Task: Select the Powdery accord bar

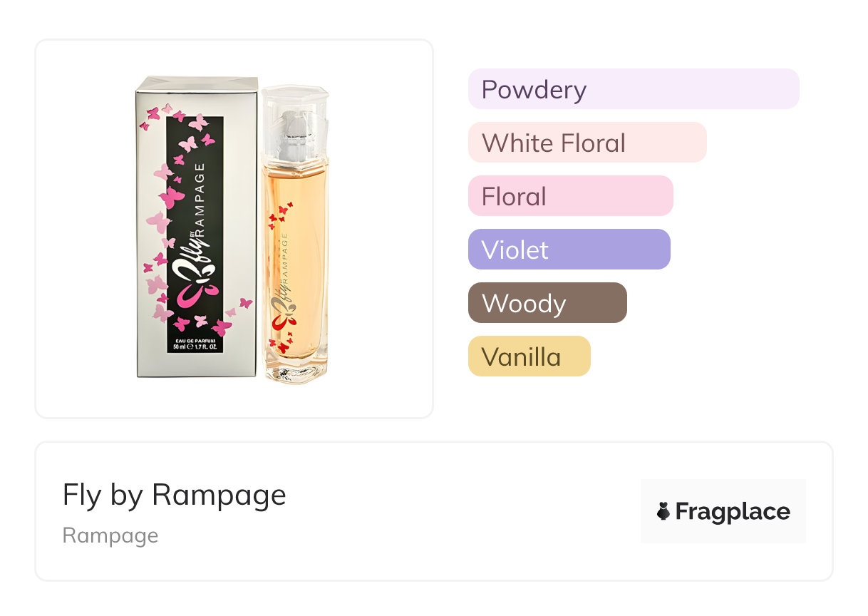Action: tap(633, 89)
